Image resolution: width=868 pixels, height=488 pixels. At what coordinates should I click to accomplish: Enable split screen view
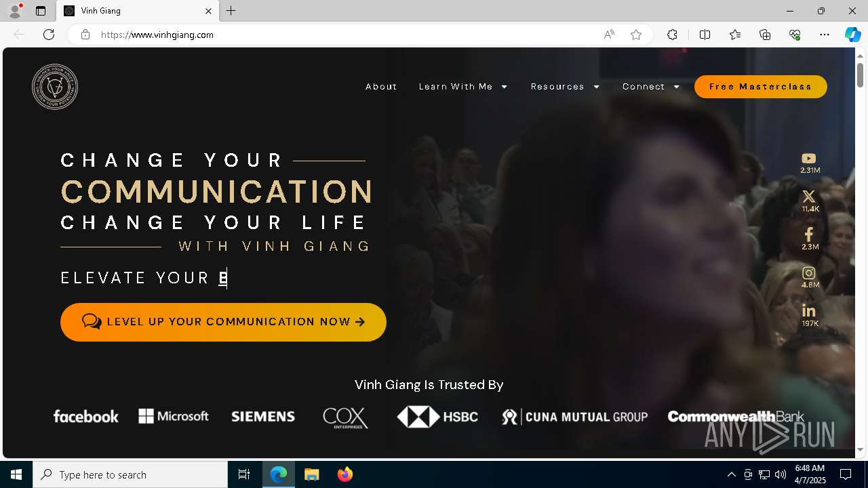coord(705,35)
